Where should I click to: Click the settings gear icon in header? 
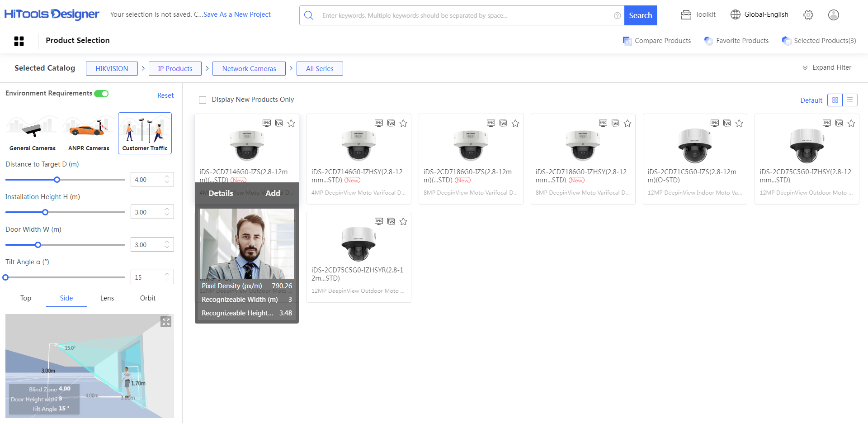pos(808,15)
